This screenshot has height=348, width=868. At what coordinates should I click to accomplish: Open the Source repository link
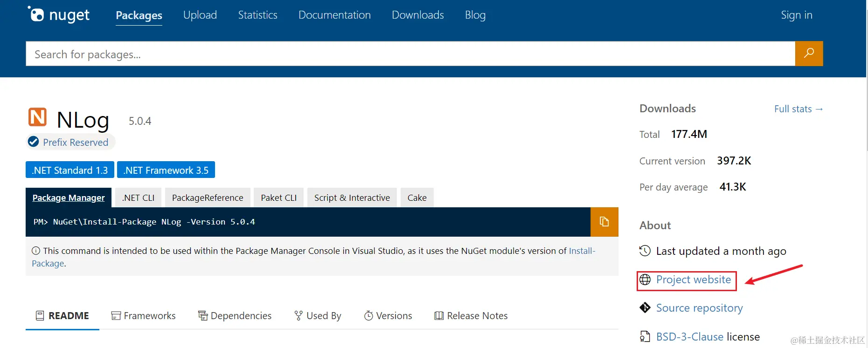700,308
